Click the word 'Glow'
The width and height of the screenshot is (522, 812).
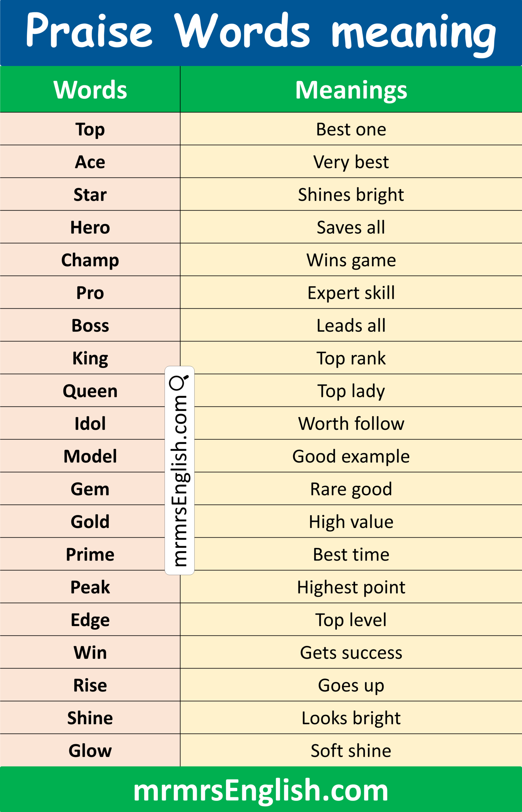pos(90,751)
